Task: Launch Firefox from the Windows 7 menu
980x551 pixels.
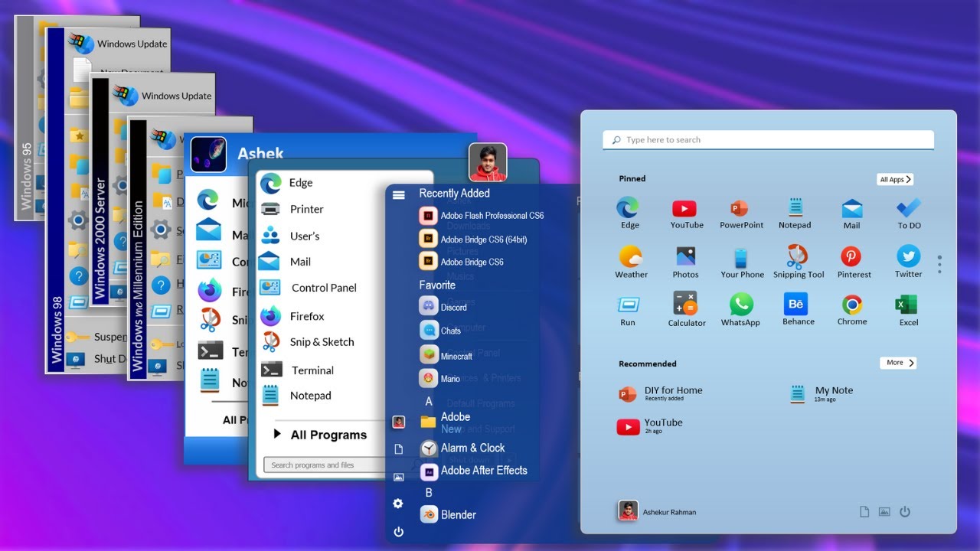Action: (x=292, y=316)
